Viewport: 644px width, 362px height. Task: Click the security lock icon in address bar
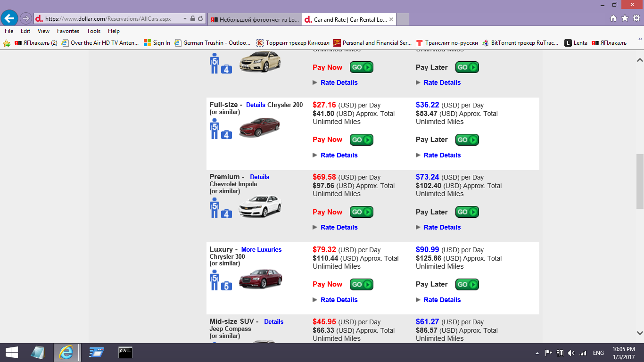(192, 19)
